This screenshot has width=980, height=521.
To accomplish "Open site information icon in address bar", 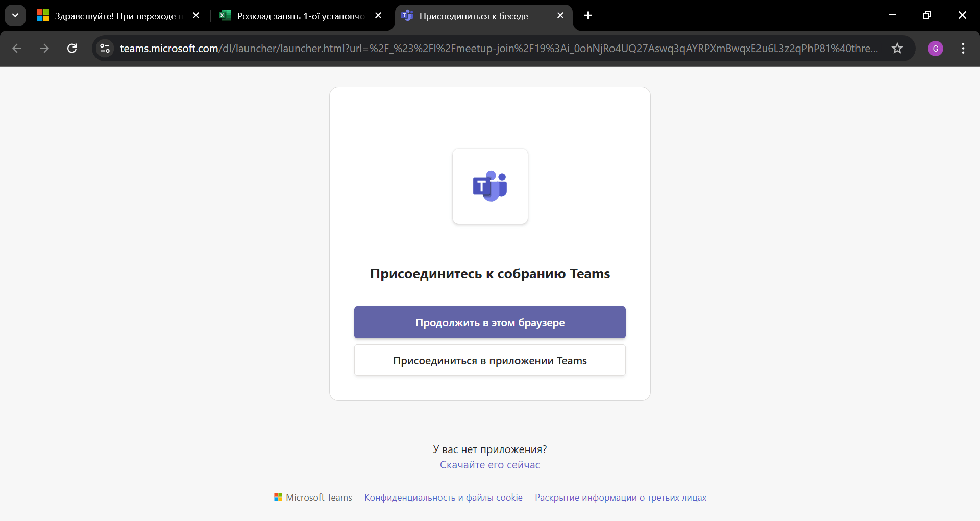I will pos(105,49).
